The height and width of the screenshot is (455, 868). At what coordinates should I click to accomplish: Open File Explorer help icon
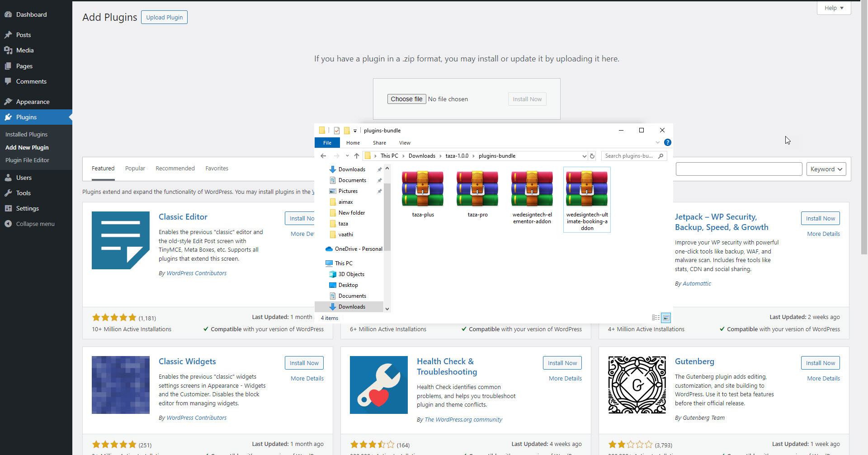click(x=668, y=142)
